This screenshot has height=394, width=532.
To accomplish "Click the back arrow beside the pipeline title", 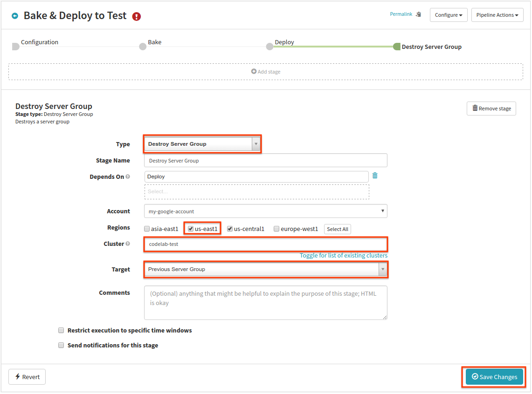I will (x=15, y=16).
